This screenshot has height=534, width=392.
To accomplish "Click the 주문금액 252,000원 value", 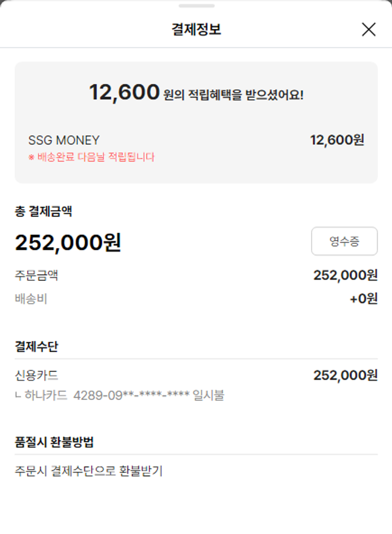I will 345,275.
